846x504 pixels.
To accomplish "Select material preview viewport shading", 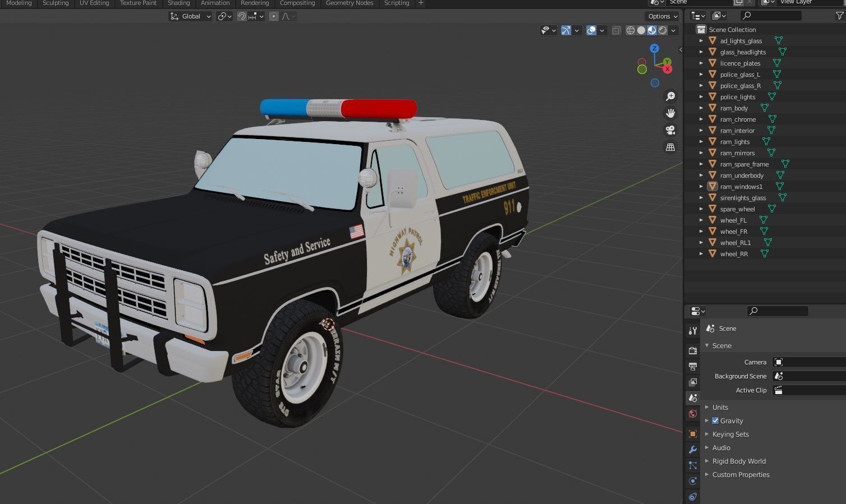I will (x=652, y=30).
